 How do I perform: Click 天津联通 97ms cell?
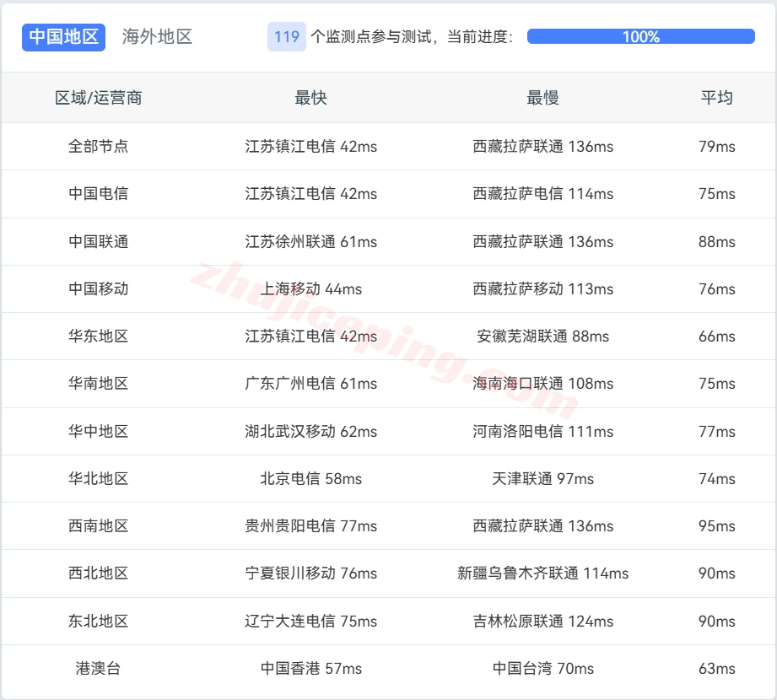click(542, 479)
